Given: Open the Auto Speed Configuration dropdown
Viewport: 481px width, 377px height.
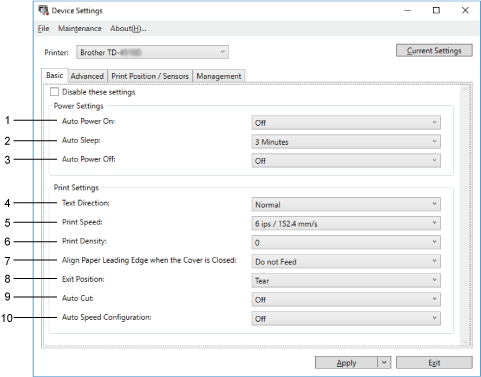Looking at the screenshot, I should 346,318.
